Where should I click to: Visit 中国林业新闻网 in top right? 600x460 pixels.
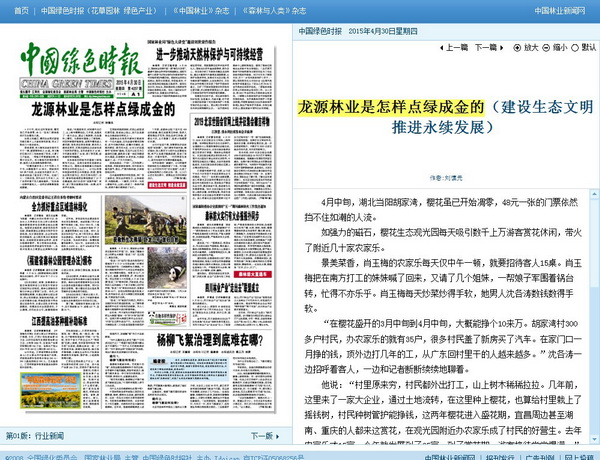click(x=560, y=10)
